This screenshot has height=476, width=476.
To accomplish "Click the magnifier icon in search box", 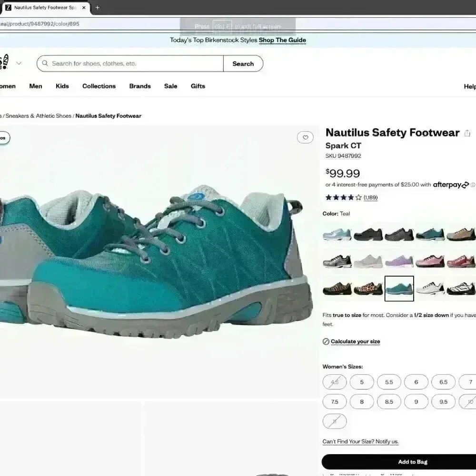I will (45, 63).
